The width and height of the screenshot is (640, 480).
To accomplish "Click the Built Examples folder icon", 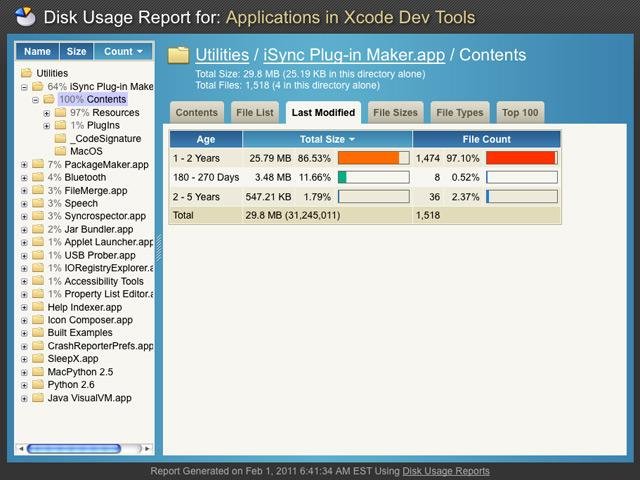I will point(38,332).
